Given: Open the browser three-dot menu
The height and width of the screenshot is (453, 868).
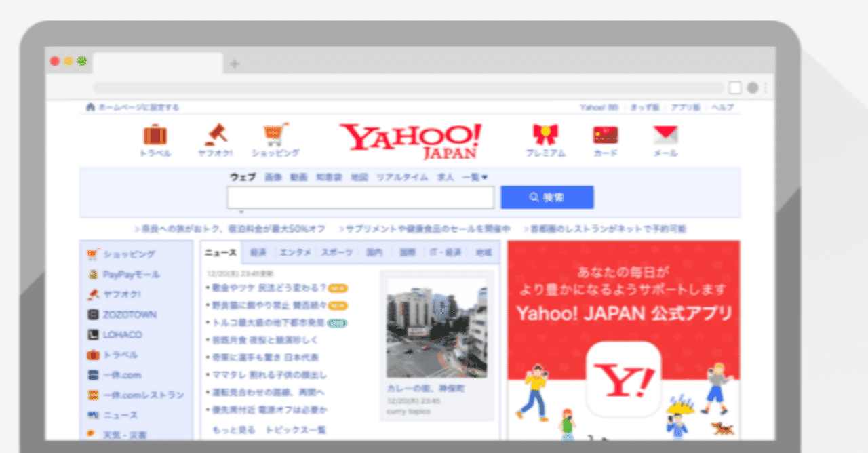Looking at the screenshot, I should coord(766,87).
